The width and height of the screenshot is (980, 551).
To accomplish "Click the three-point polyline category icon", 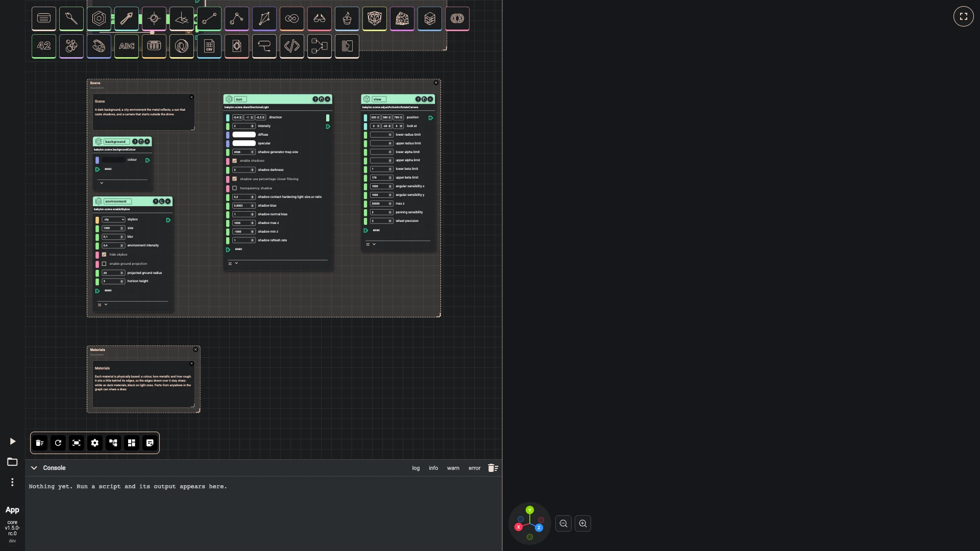I will point(237,19).
